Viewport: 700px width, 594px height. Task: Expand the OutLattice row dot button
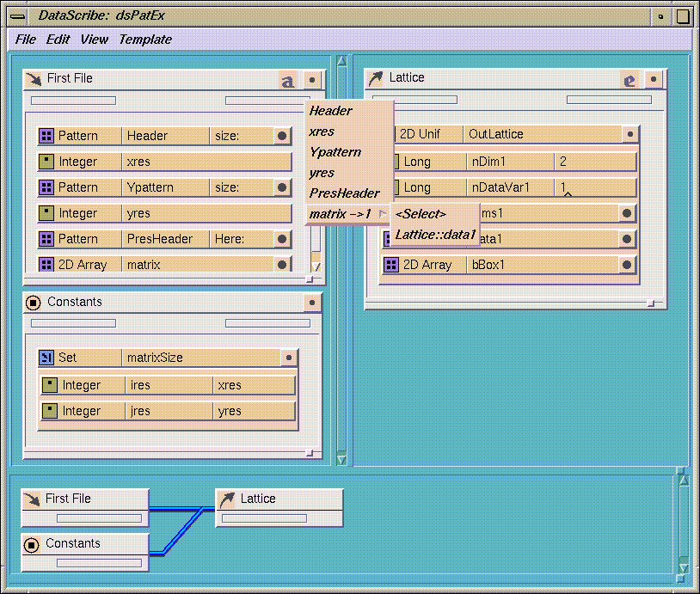click(630, 134)
